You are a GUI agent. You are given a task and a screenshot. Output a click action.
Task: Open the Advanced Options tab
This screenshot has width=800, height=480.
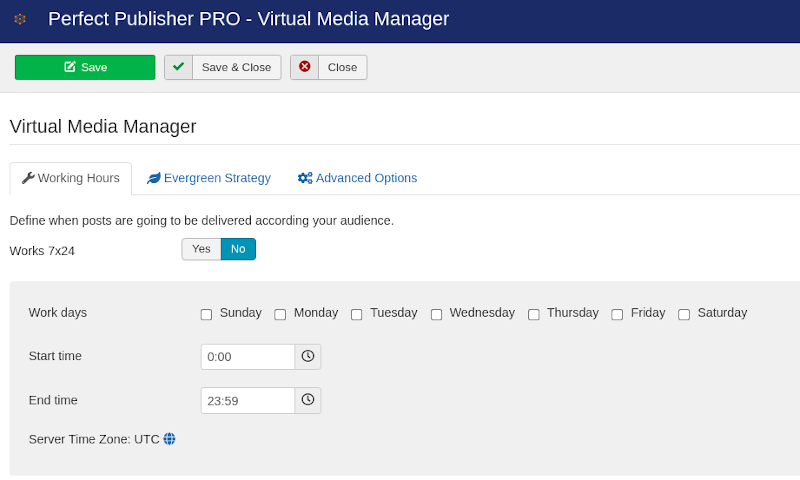click(357, 178)
